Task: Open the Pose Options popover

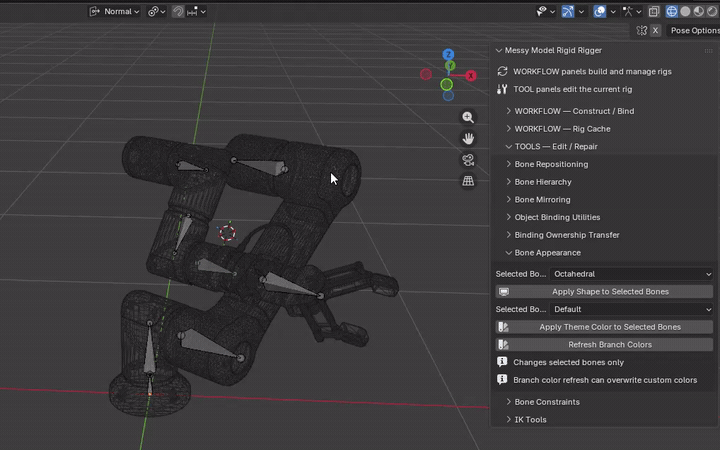Action: (693, 30)
